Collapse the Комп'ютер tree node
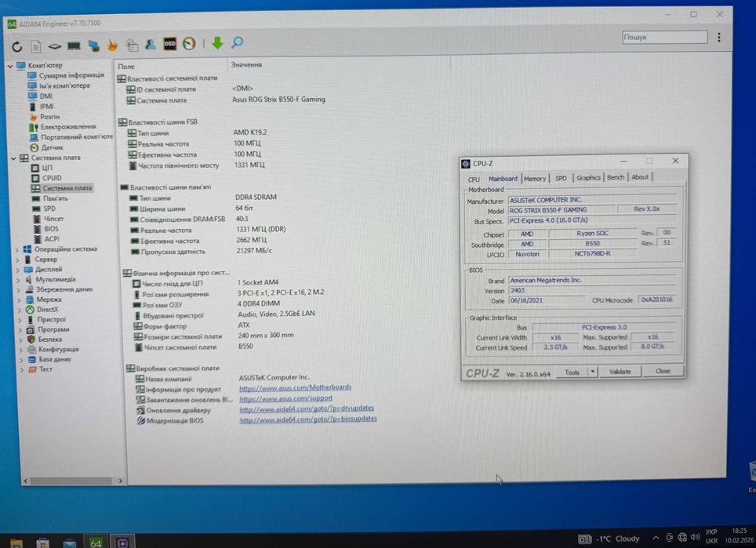 [x=10, y=66]
